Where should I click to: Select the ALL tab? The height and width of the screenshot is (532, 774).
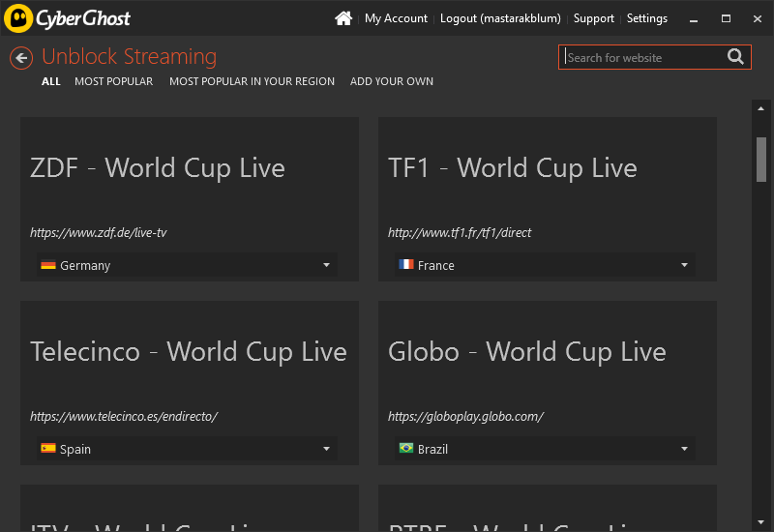[51, 81]
